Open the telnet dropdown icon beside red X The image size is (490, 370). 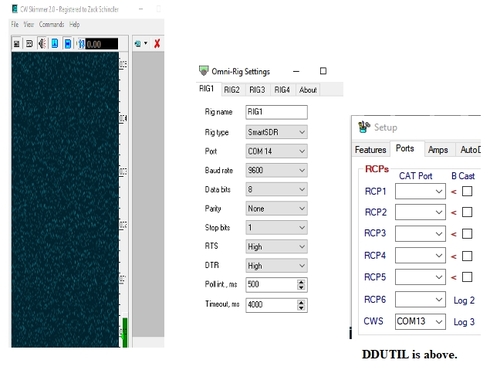(141, 44)
